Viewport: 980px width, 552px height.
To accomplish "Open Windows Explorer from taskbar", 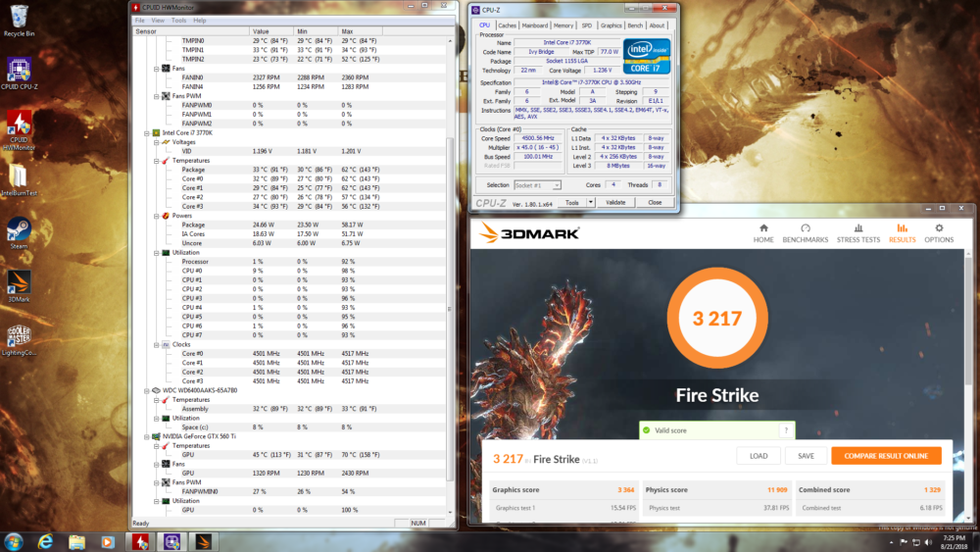I will point(76,542).
